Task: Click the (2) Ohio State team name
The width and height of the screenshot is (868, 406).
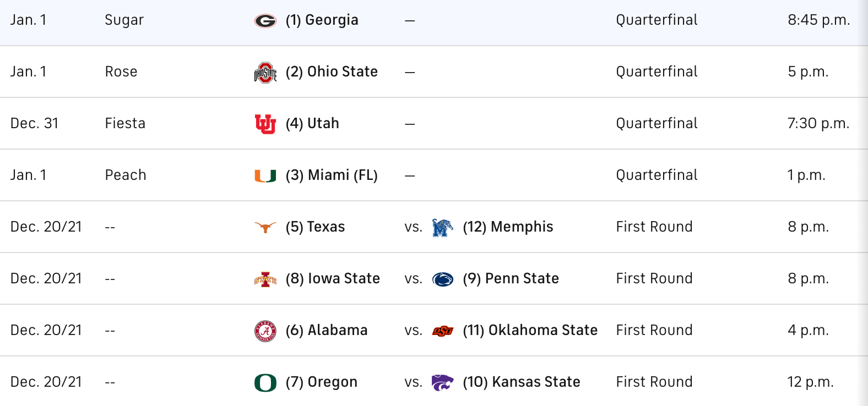Action: [332, 72]
